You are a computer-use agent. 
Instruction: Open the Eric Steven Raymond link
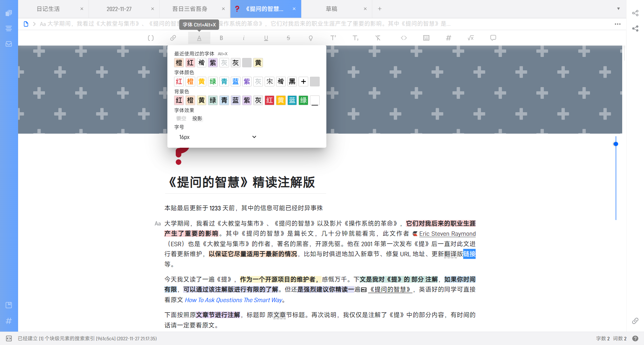tap(447, 233)
